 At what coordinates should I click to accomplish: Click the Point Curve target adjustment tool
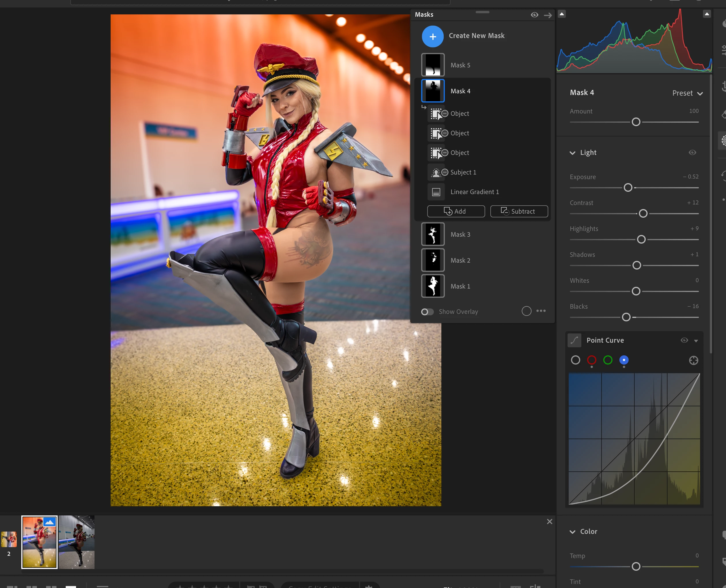click(x=693, y=361)
